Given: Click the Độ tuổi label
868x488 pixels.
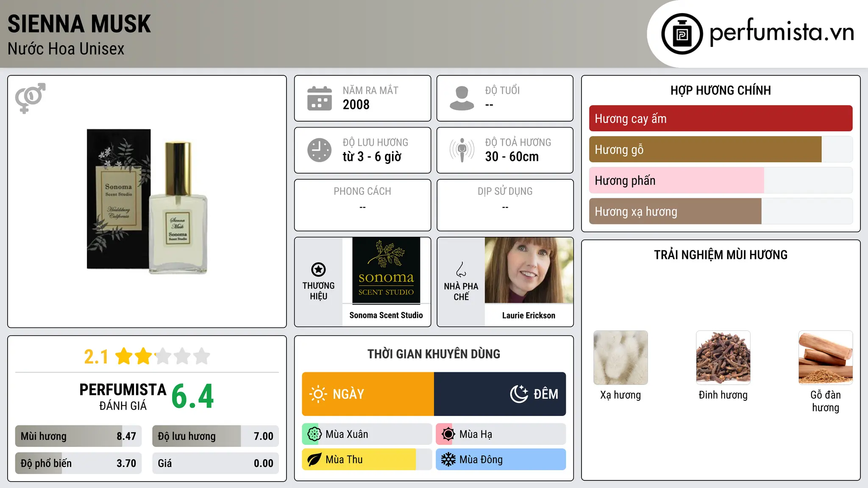Looking at the screenshot, I should [502, 90].
